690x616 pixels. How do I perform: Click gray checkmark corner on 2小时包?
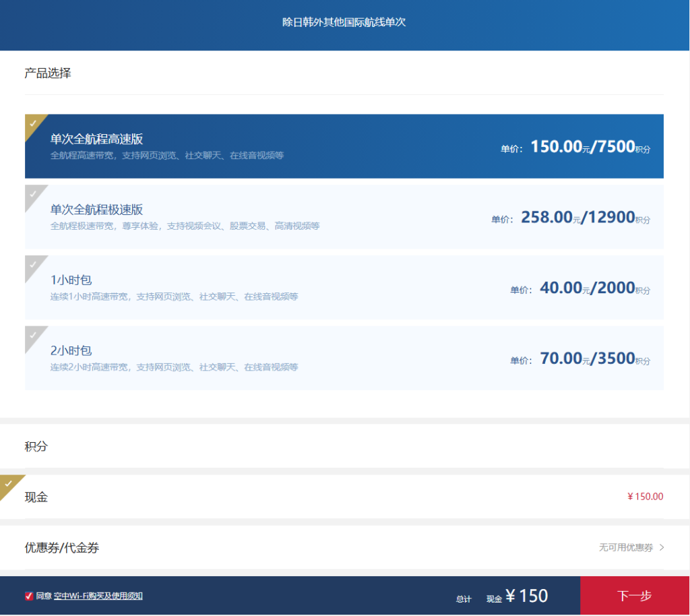click(x=33, y=335)
